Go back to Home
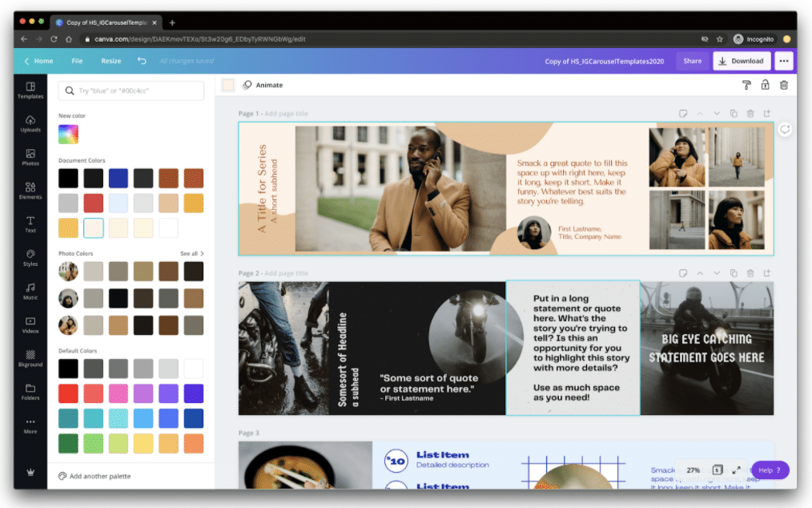The image size is (812, 508). tap(39, 61)
